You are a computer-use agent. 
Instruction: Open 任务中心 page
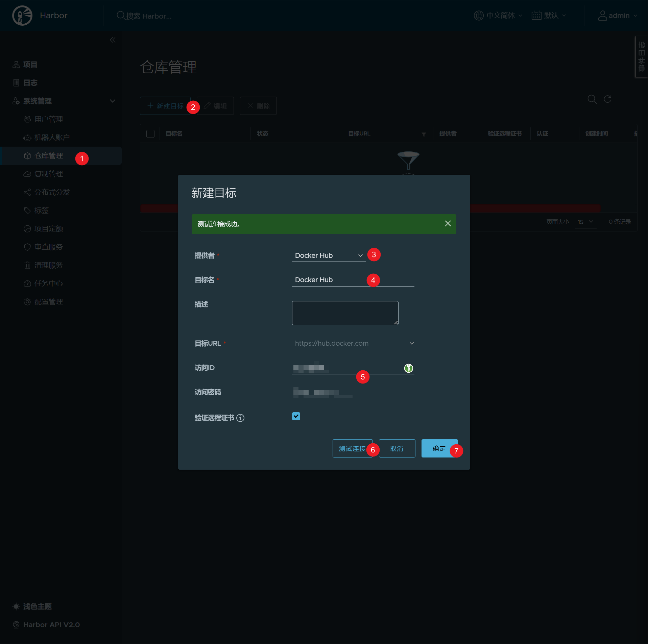tap(49, 283)
